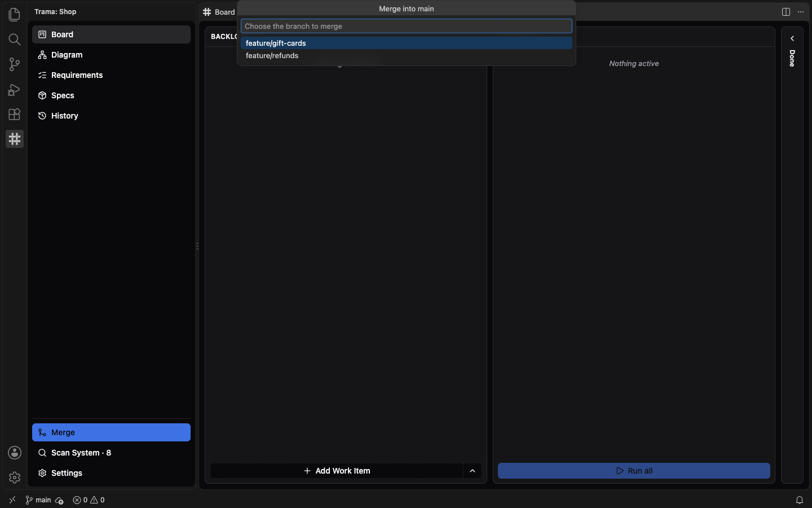Open the Manage gear in the activity bar

point(15,478)
